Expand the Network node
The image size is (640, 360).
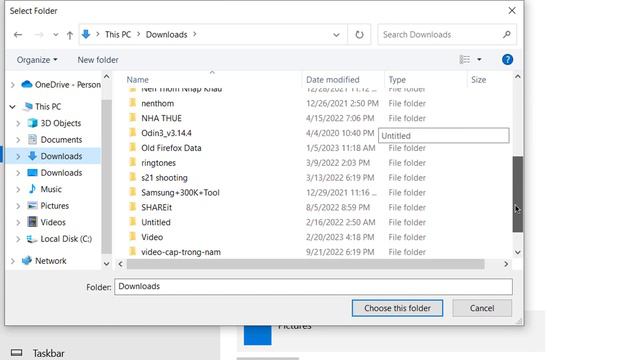coord(13,261)
